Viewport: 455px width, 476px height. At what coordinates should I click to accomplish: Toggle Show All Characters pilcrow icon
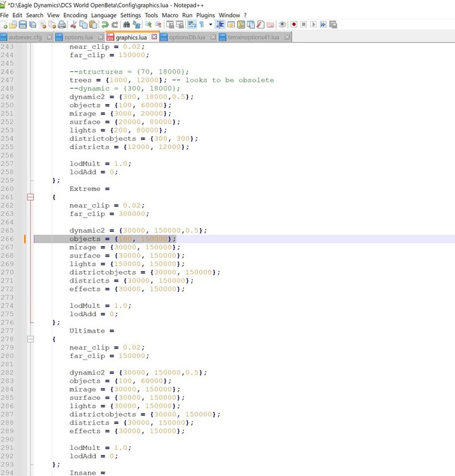(x=201, y=25)
